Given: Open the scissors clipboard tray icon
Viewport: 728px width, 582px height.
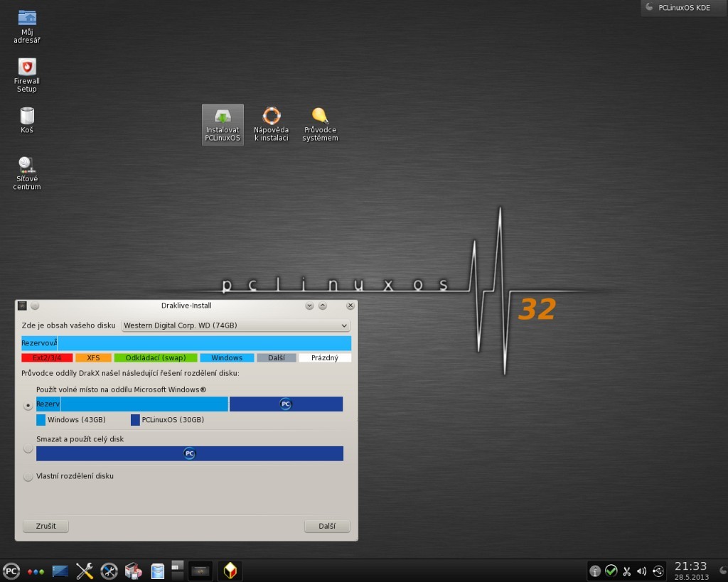Looking at the screenshot, I should (x=627, y=571).
